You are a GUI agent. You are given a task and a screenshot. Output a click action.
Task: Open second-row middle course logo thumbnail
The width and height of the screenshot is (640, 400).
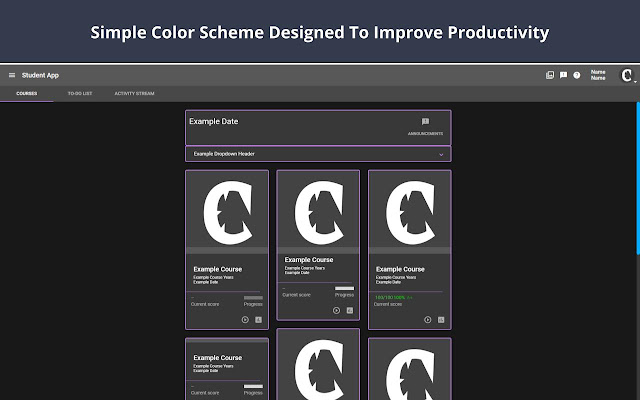pos(318,365)
